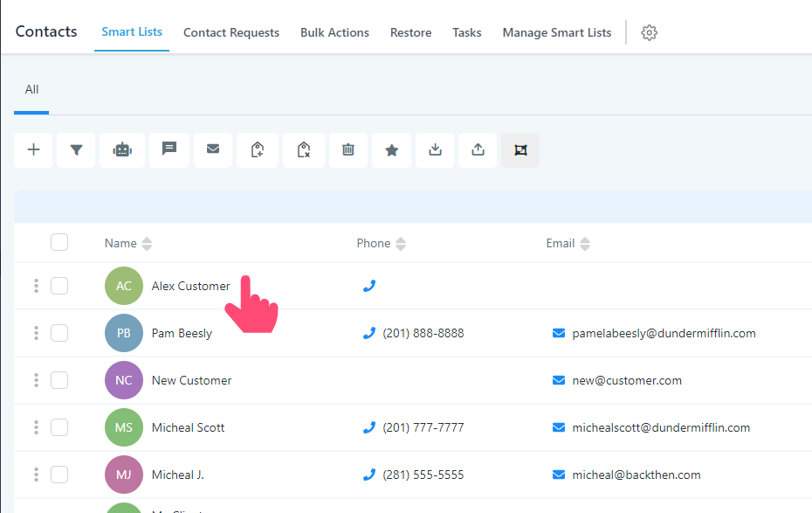Click the export contacts upload icon

[478, 149]
